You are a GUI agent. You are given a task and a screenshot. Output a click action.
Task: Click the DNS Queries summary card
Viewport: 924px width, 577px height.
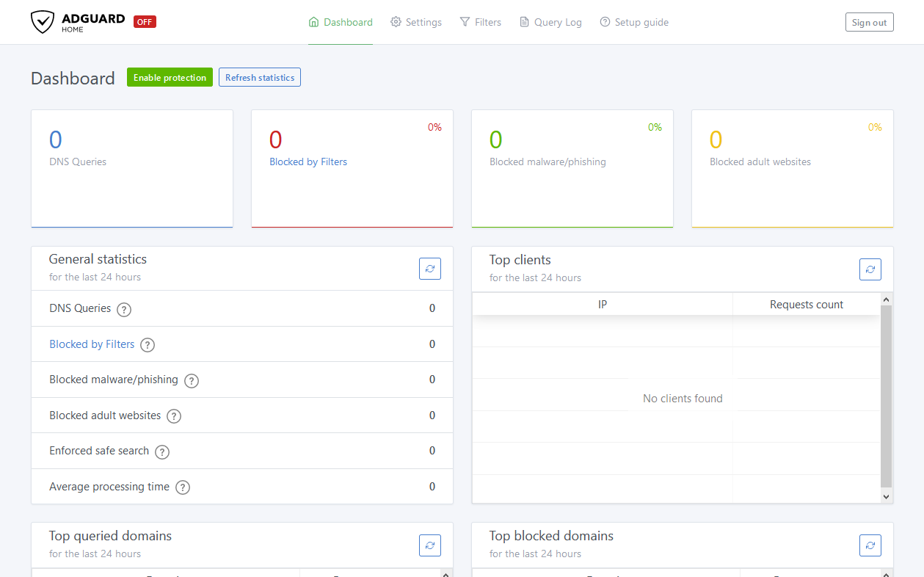click(132, 168)
